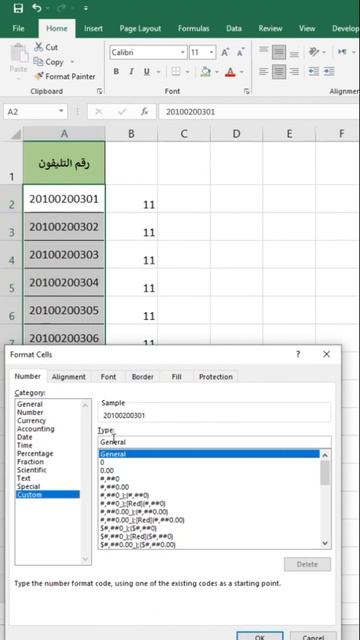Expand the Borders dropdown arrow
This screenshot has width=360, height=640.
point(188,72)
